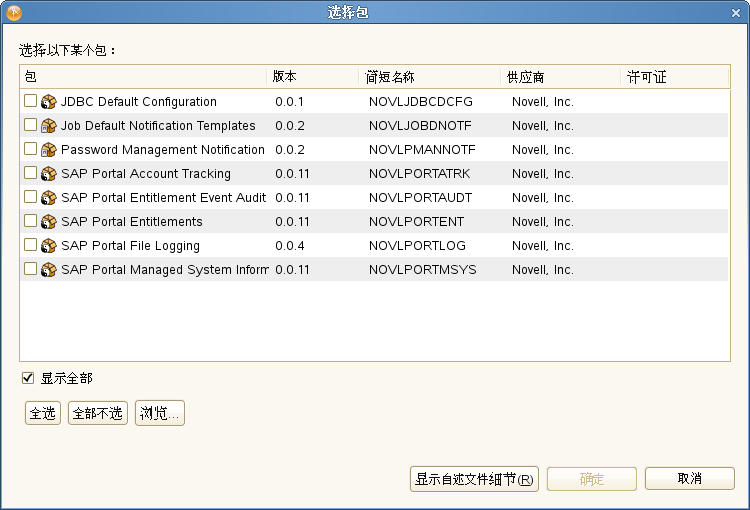Click the NOVLPMANNOTF short name cell
Screen dimensions: 750x510
pos(422,149)
